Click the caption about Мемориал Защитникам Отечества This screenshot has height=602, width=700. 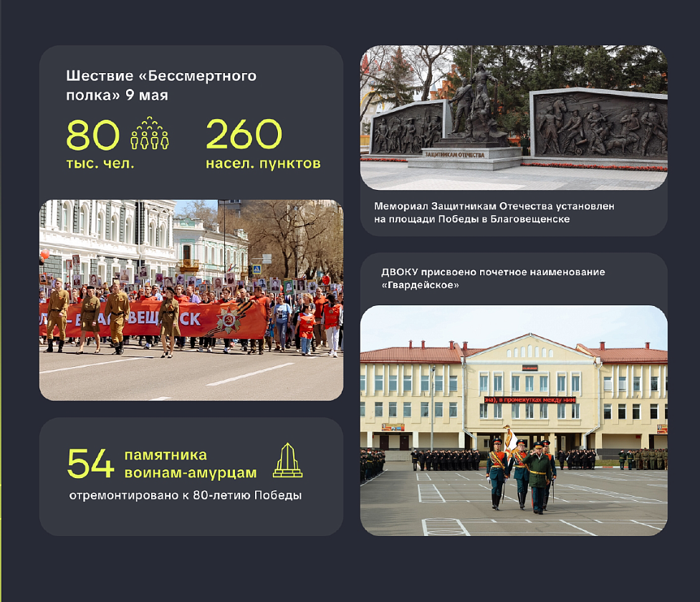click(x=494, y=212)
